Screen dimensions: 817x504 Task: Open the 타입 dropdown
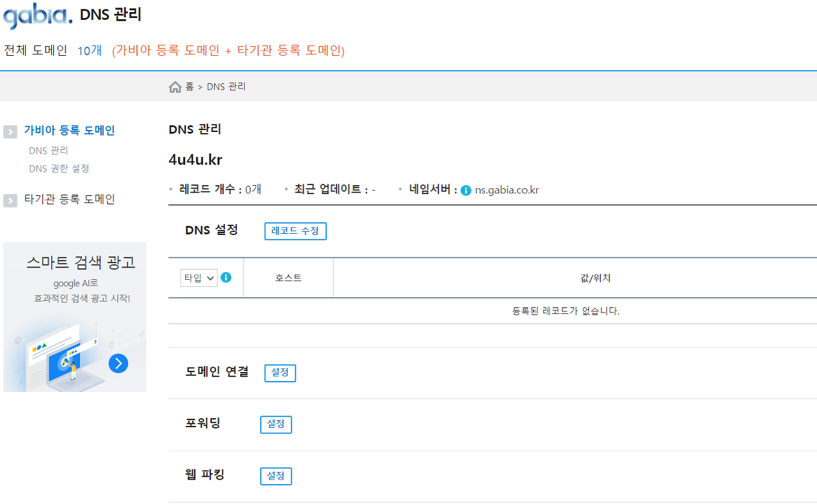click(x=197, y=277)
